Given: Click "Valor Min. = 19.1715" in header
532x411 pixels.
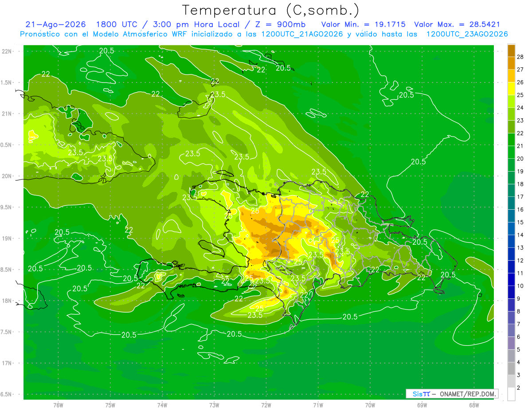Looking at the screenshot, I should click(x=363, y=24).
